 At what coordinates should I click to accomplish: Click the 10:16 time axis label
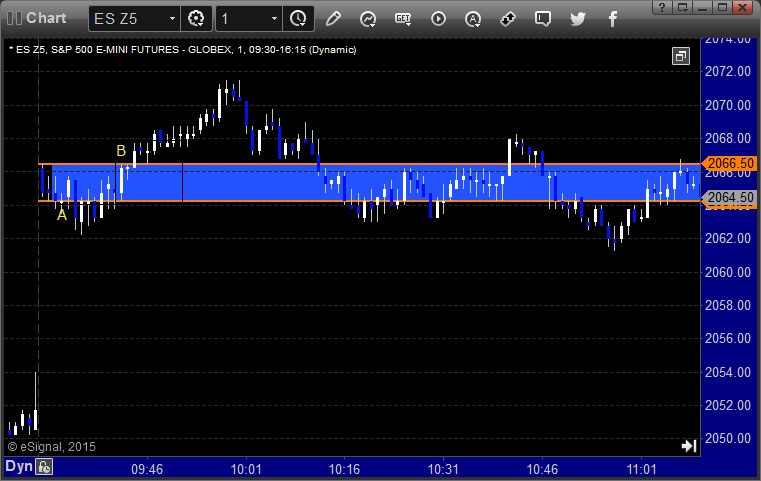tap(345, 469)
